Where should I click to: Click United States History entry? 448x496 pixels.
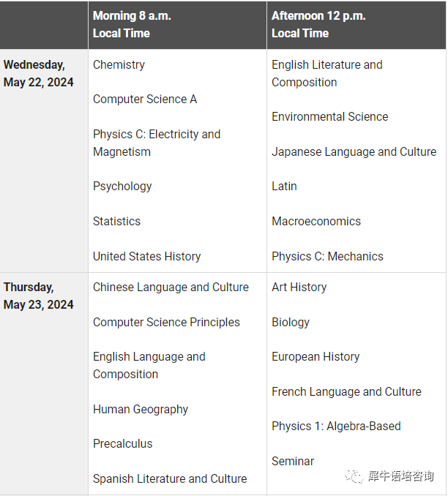pos(147,256)
